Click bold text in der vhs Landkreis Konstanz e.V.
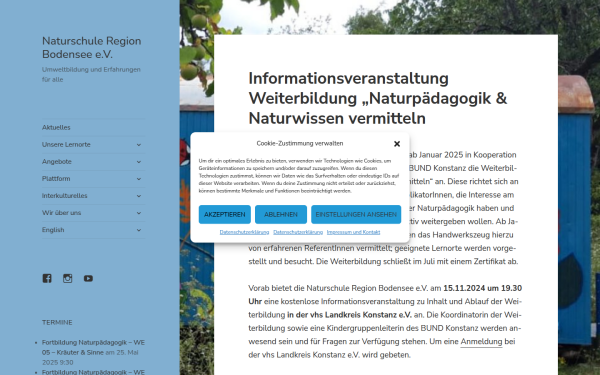 [x=349, y=315]
